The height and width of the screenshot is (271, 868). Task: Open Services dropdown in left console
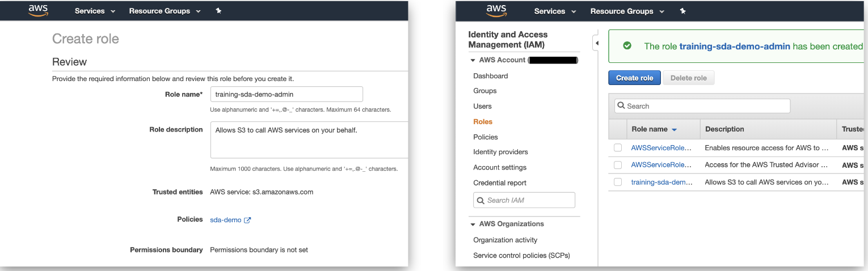95,11
